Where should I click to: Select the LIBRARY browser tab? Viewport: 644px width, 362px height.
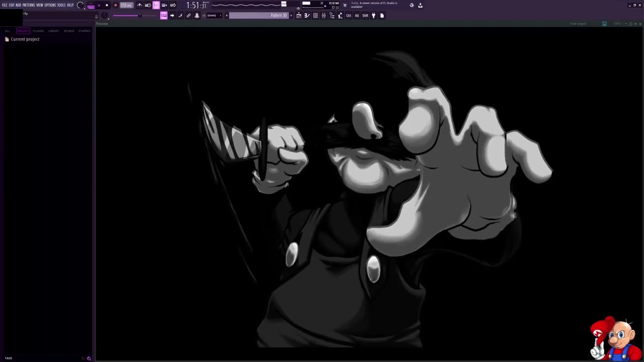54,31
